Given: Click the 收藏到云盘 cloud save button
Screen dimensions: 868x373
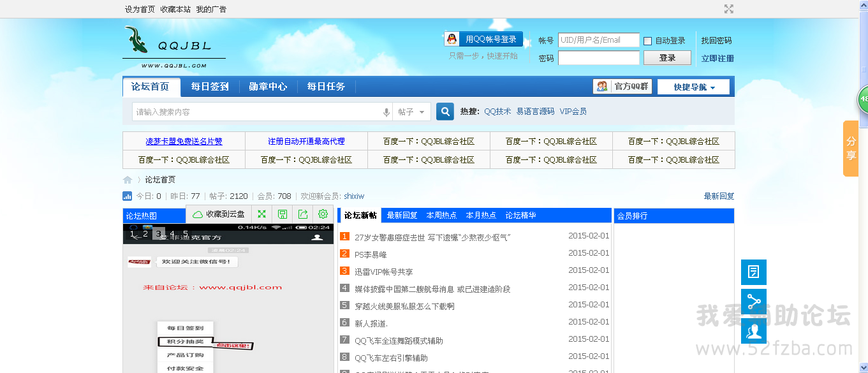Looking at the screenshot, I should tap(219, 214).
